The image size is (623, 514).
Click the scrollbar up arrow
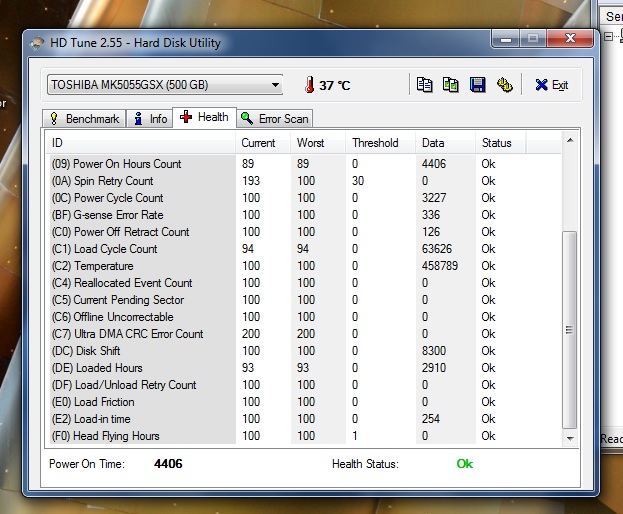(570, 140)
